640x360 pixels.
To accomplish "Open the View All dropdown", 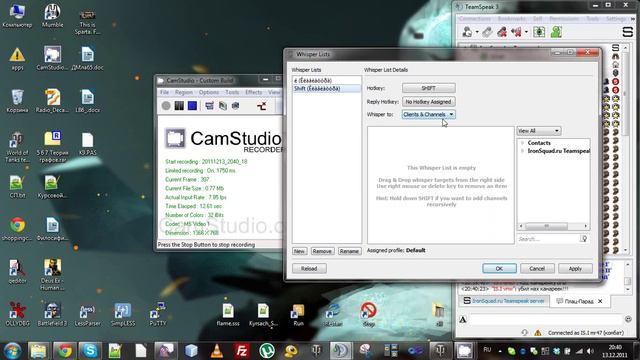I will pyautogui.click(x=539, y=131).
